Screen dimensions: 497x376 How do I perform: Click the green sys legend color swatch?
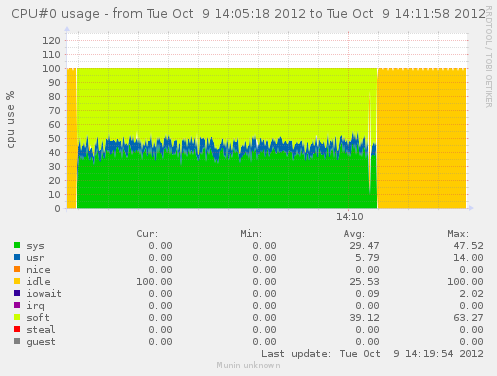(17, 245)
